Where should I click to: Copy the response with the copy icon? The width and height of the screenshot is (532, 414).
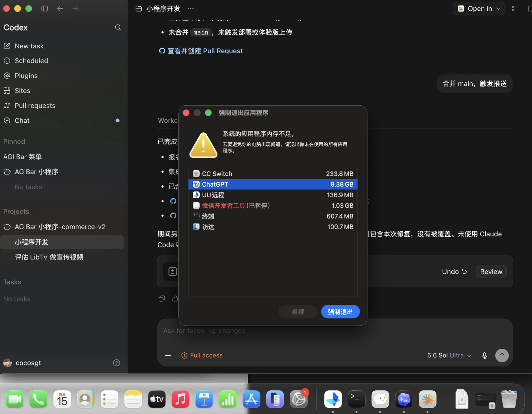[x=162, y=299]
